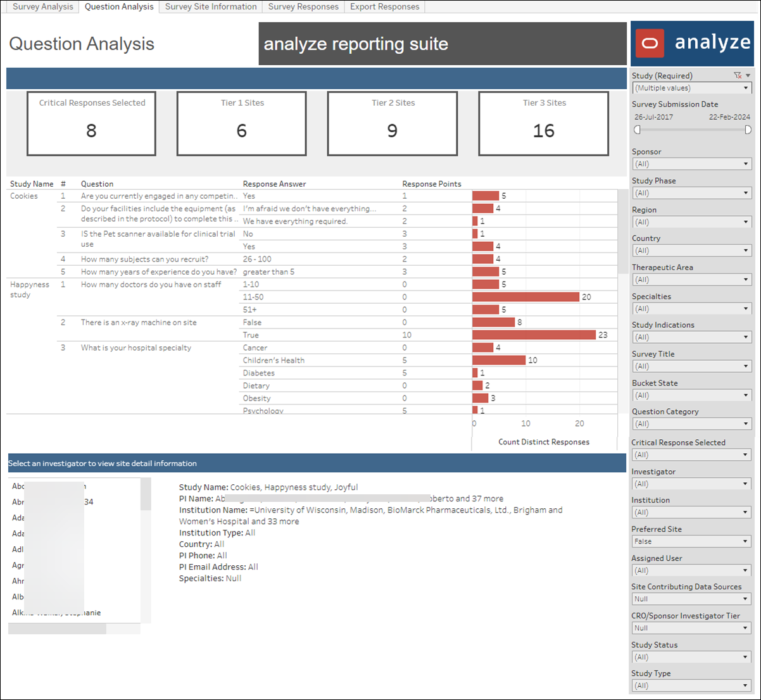The image size is (761, 700).
Task: Click the Count Distinct Responses axis label
Action: click(x=544, y=442)
